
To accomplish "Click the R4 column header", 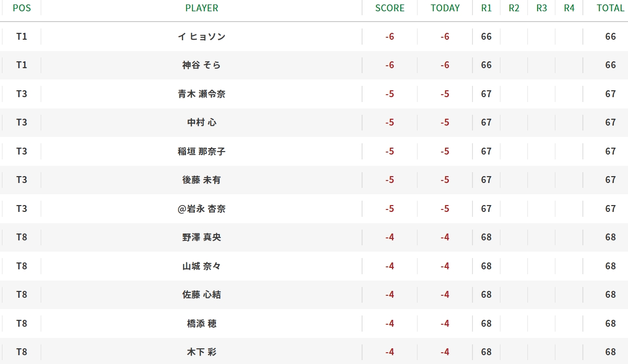I will pyautogui.click(x=569, y=8).
